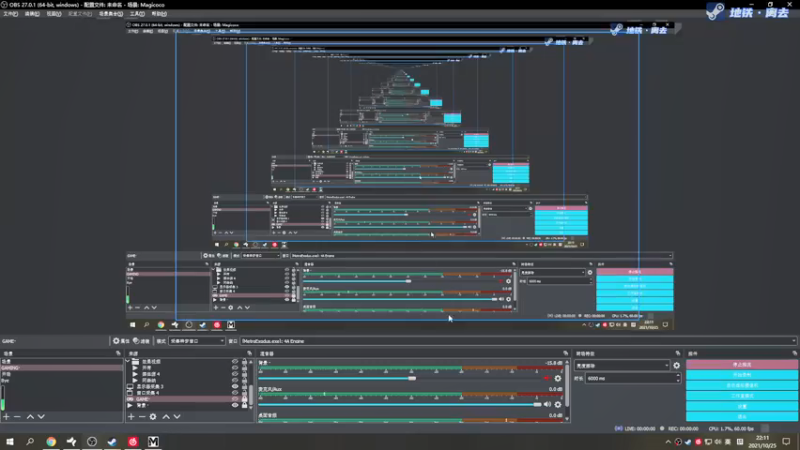
Task: Open the M app icon on taskbar
Action: [x=153, y=442]
